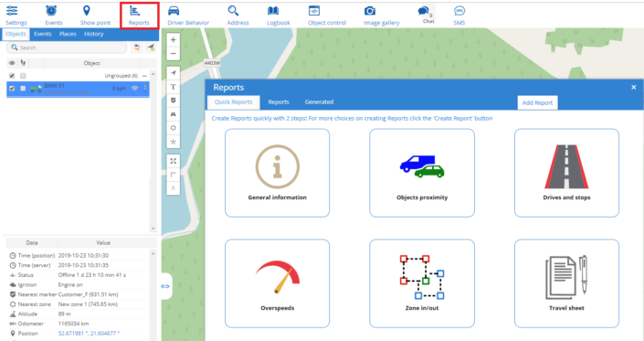Open the Address search magnifier icon
Image resolution: width=644 pixels, height=341 pixels.
pyautogui.click(x=233, y=11)
